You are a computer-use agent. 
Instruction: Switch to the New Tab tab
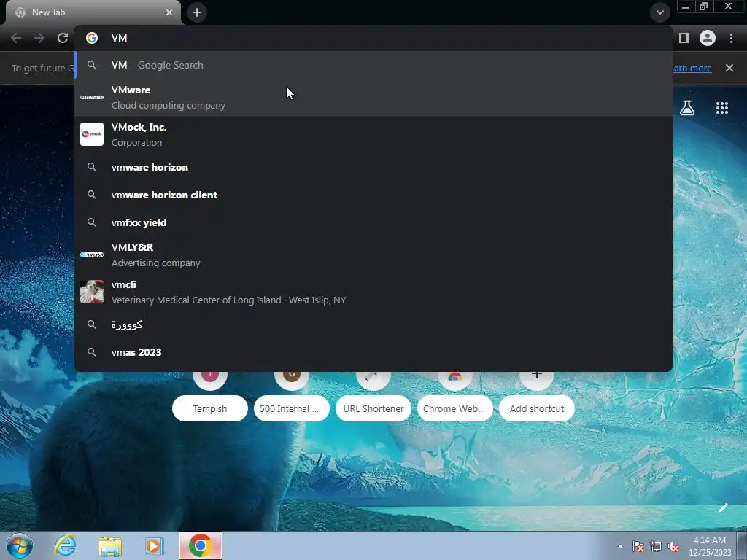(93, 12)
